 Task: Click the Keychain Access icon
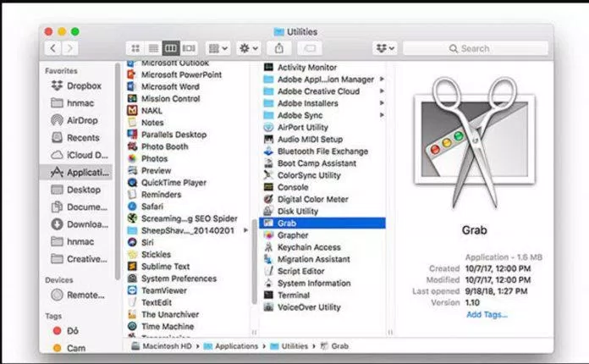pyautogui.click(x=268, y=247)
